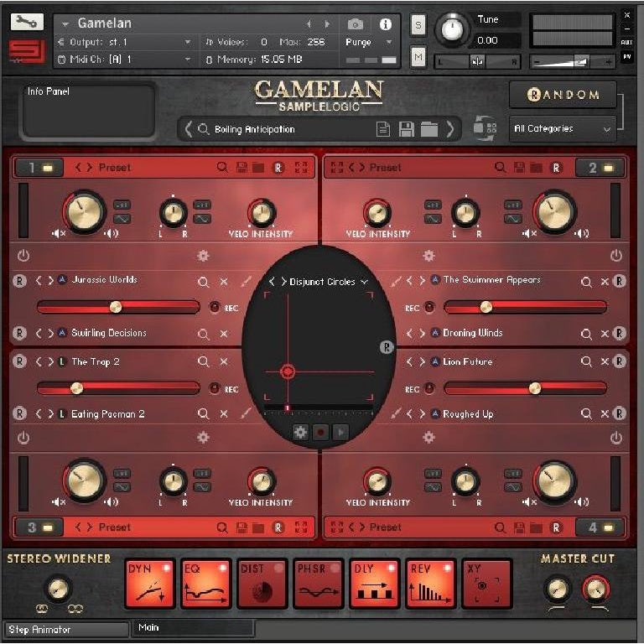The width and height of the screenshot is (644, 644).
Task: Remove the Droning Winds sound source
Action: pos(605,334)
